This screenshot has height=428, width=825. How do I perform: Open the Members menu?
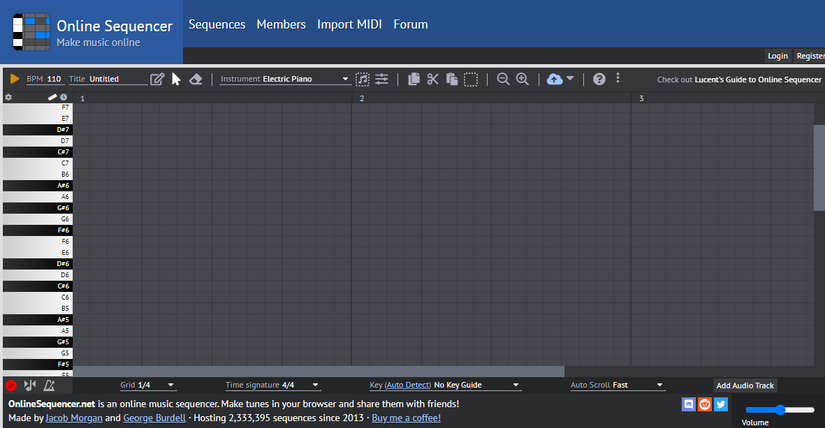click(281, 25)
